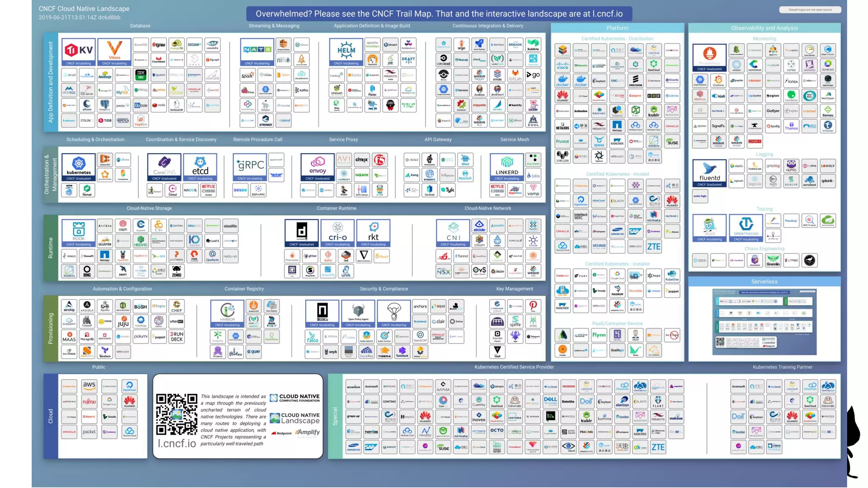
Task: Open the Prometheus logo in Monitoring
Action: pyautogui.click(x=709, y=57)
